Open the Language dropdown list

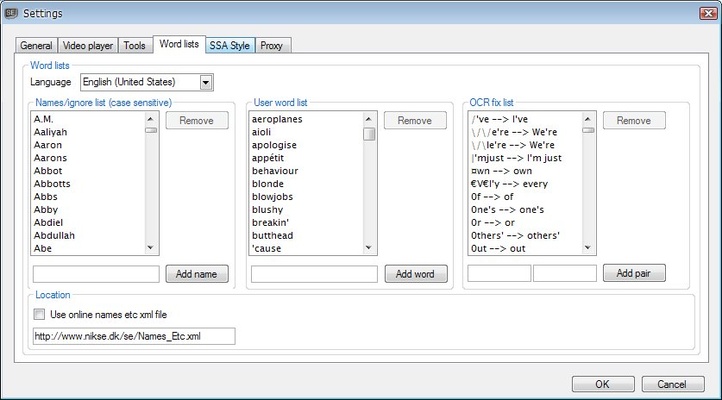click(206, 82)
